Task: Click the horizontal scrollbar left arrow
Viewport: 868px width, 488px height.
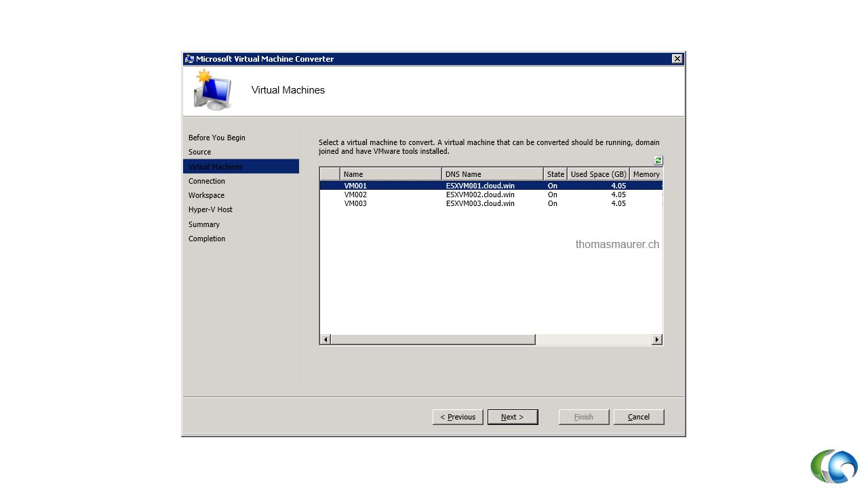Action: click(x=325, y=340)
